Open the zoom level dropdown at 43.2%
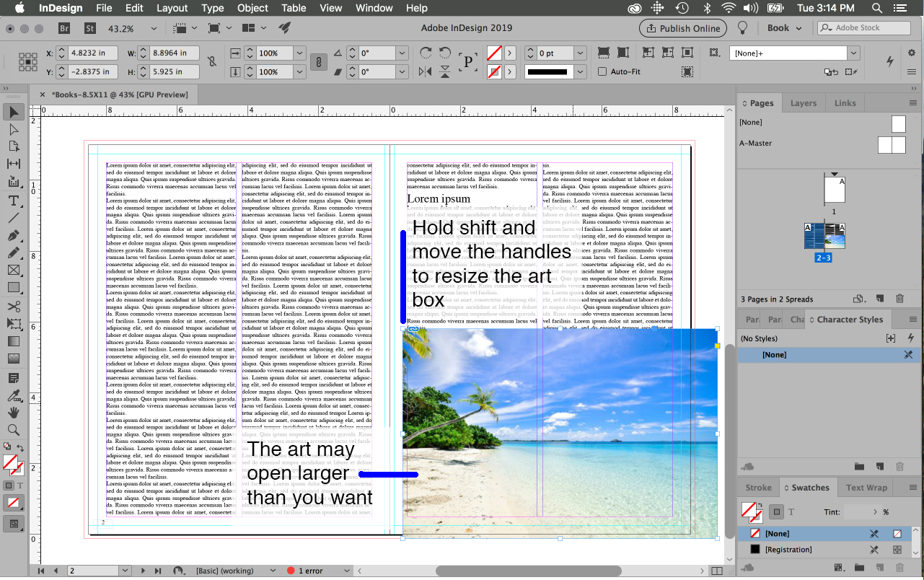The height and width of the screenshot is (580, 924). (154, 29)
